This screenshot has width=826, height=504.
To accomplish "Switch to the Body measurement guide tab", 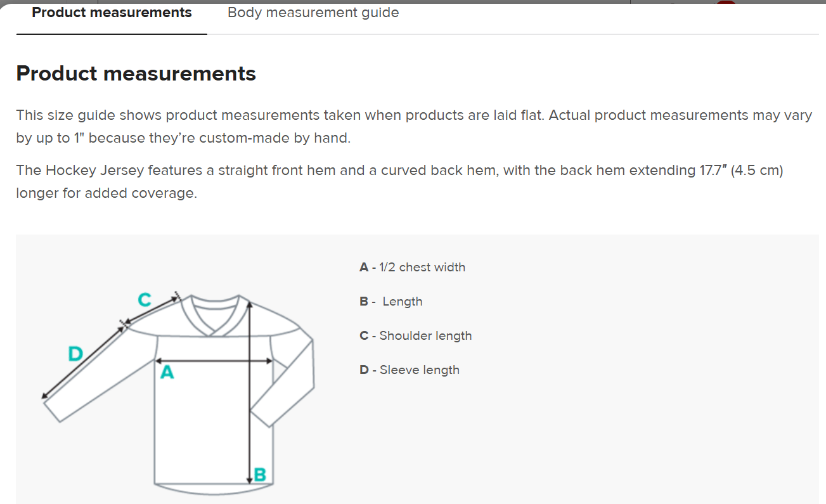I will [x=313, y=12].
